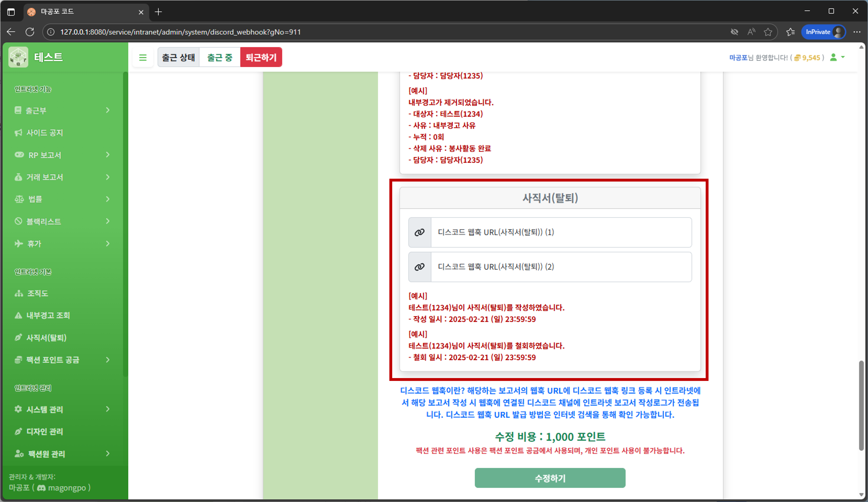The height and width of the screenshot is (502, 868).
Task: Toggle the 출근 중 attendance status
Action: 219,57
